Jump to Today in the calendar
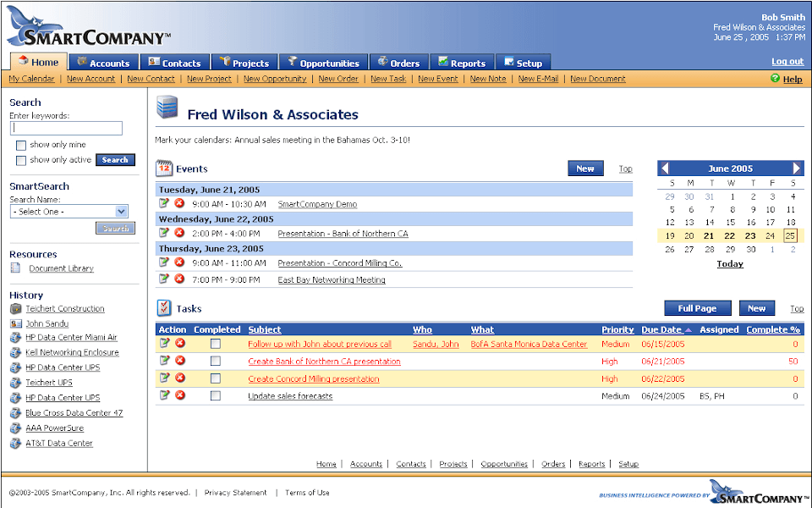Screen dimensions: 812x508 (730, 264)
